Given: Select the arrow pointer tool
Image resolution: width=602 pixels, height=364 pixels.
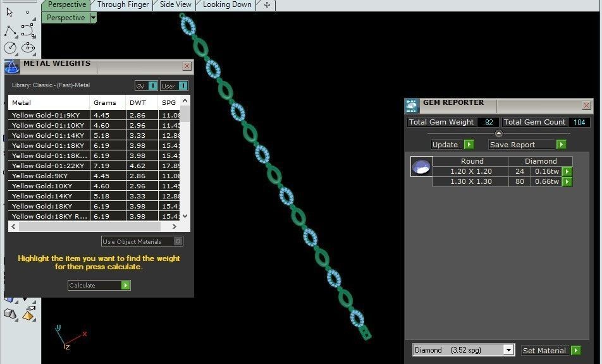Looking at the screenshot, I should (x=9, y=12).
